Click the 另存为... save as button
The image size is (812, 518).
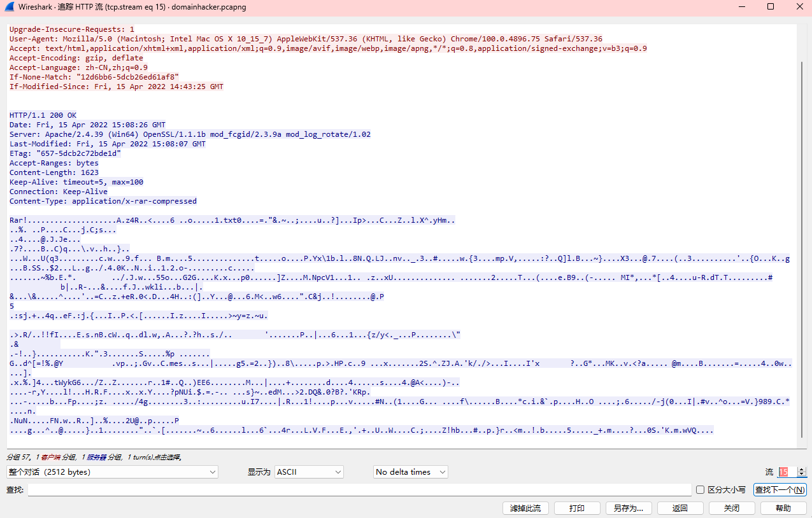pyautogui.click(x=629, y=508)
